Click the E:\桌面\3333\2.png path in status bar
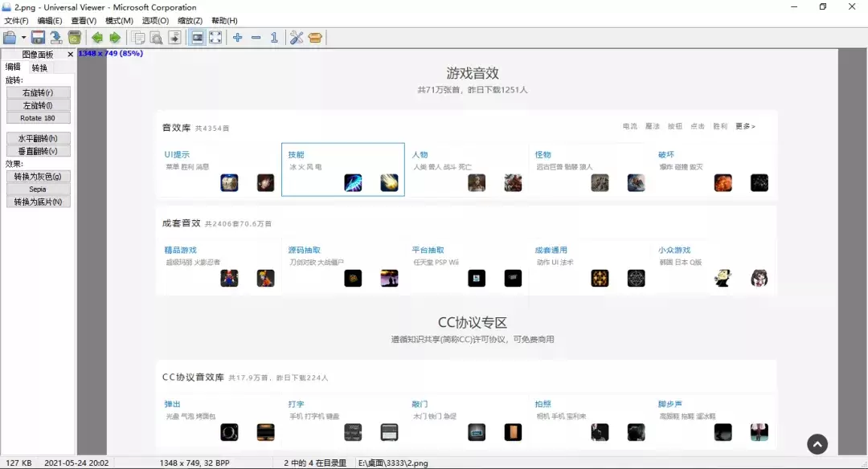 393,463
